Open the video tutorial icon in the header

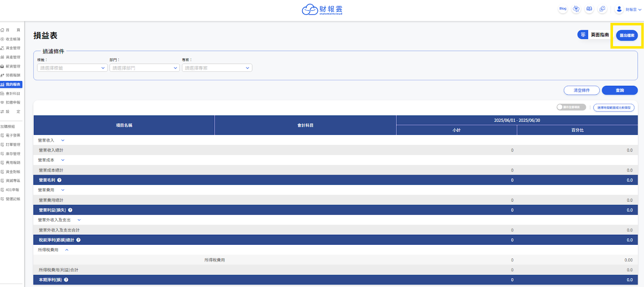coord(589,9)
